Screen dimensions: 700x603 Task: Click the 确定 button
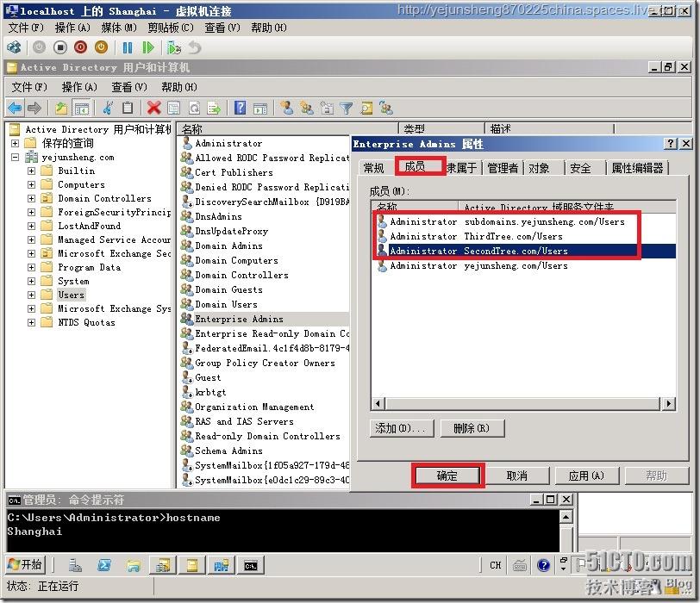click(447, 476)
